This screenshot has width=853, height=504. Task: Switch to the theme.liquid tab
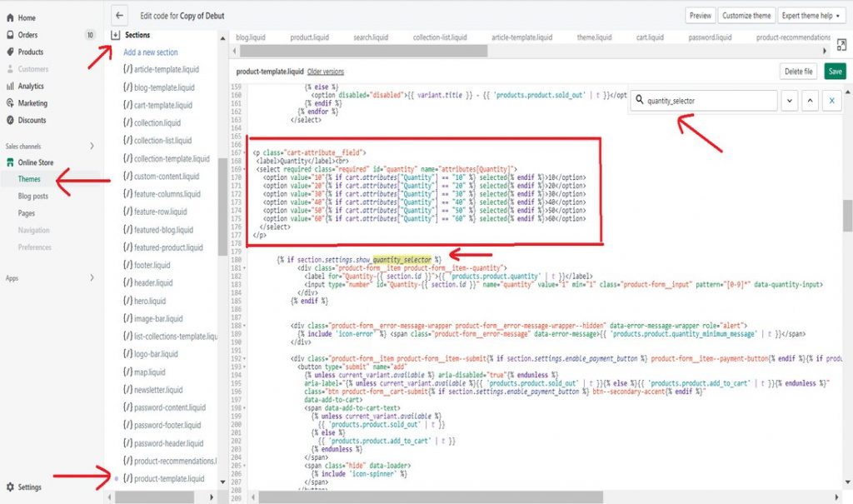pyautogui.click(x=596, y=37)
